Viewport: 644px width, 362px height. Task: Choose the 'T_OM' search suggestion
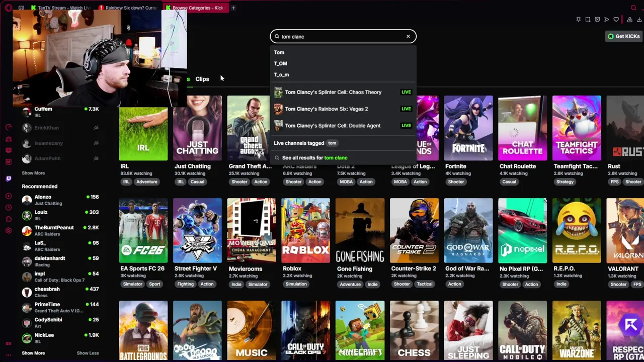281,63
